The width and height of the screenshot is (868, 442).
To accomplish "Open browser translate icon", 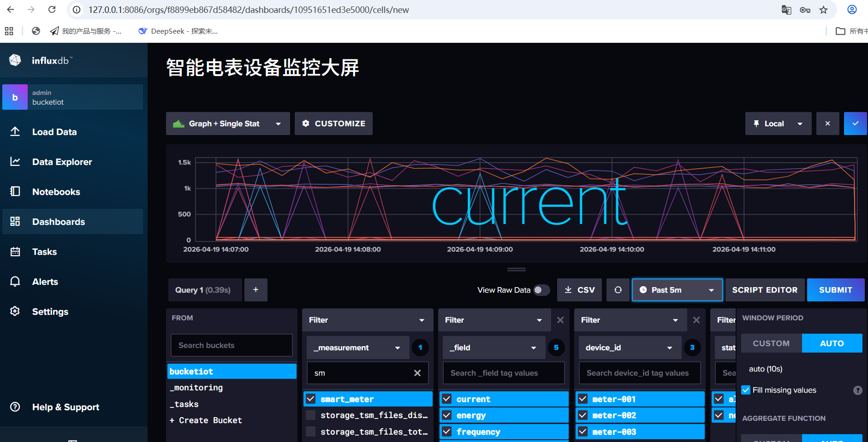I will tap(786, 10).
